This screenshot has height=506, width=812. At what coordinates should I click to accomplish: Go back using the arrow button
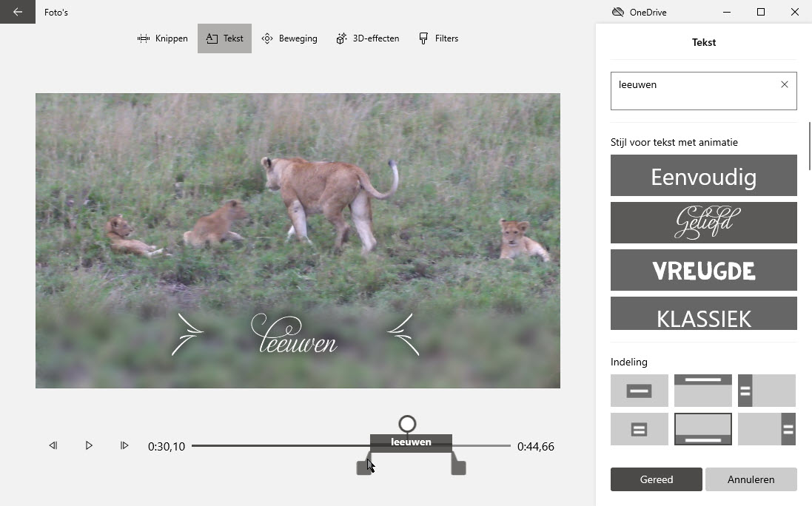(18, 12)
